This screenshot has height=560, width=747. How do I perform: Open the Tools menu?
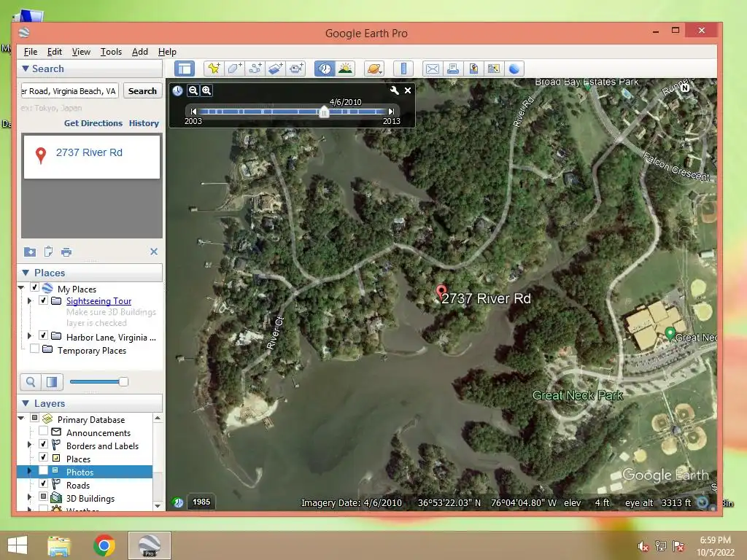(111, 52)
